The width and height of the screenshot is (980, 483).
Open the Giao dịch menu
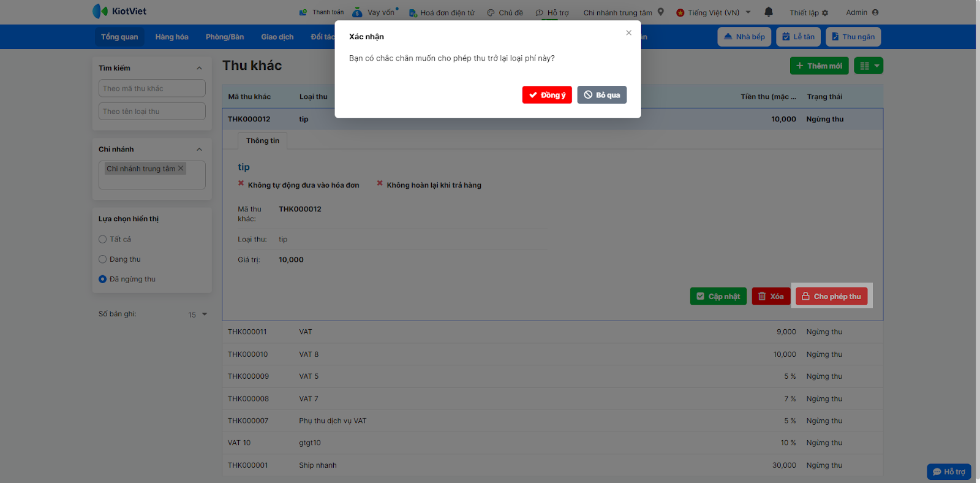coord(277,37)
